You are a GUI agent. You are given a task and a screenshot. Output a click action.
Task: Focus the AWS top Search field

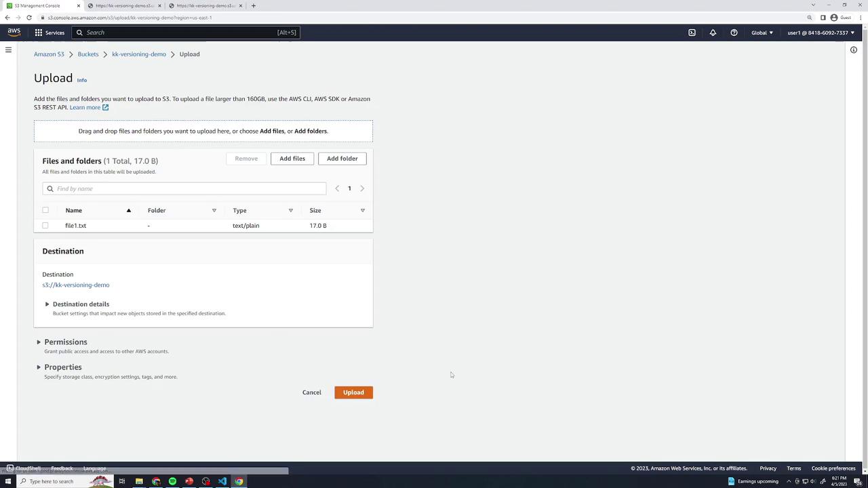(x=185, y=33)
